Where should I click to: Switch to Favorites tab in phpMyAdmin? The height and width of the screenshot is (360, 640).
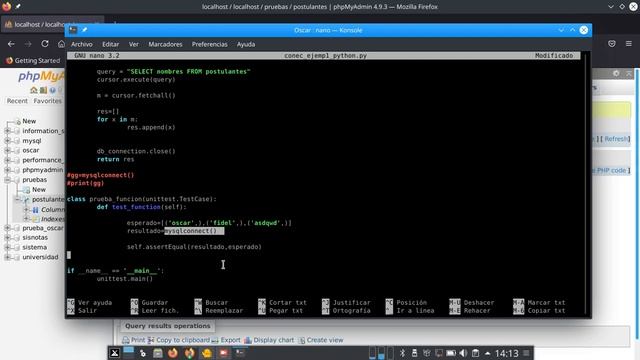48,101
